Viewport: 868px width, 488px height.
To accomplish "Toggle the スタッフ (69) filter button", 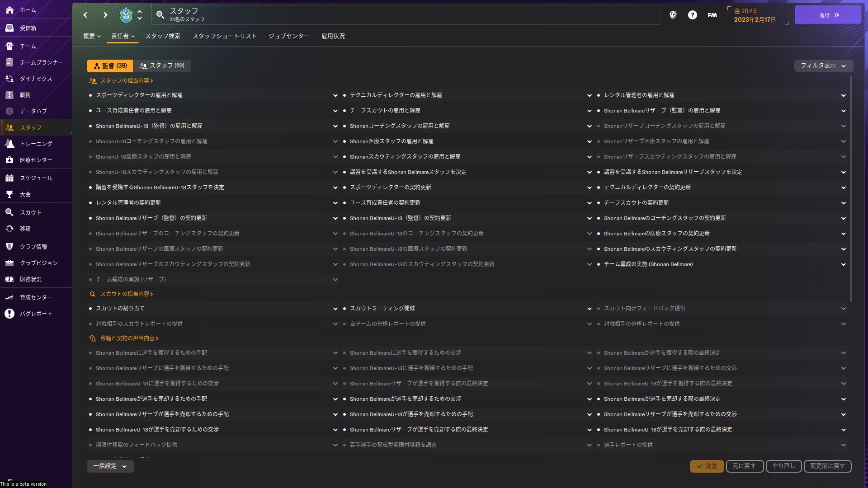I will [x=162, y=66].
